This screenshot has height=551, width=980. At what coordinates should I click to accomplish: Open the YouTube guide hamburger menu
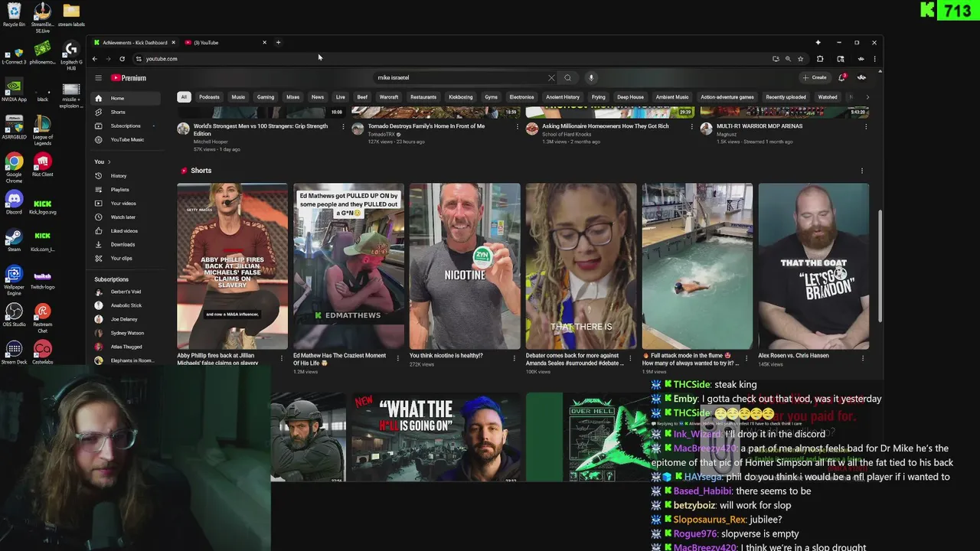click(98, 77)
